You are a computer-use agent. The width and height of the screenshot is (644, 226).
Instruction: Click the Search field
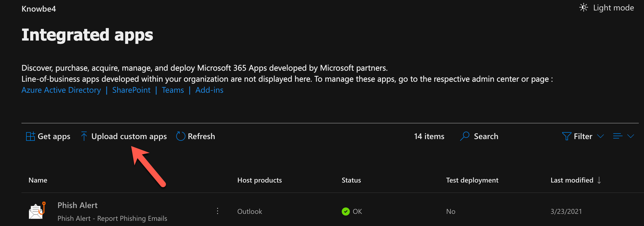479,136
